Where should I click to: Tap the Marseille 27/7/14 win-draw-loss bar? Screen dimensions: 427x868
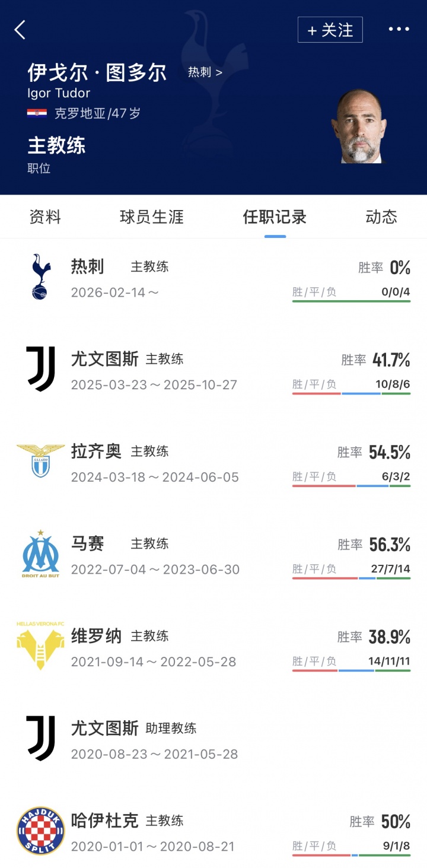(351, 578)
